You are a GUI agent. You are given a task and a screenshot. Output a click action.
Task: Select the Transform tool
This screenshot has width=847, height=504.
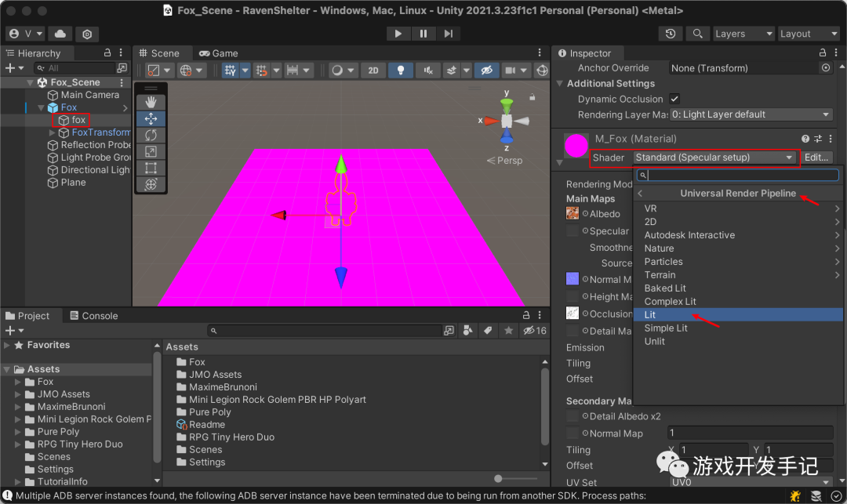click(x=151, y=184)
